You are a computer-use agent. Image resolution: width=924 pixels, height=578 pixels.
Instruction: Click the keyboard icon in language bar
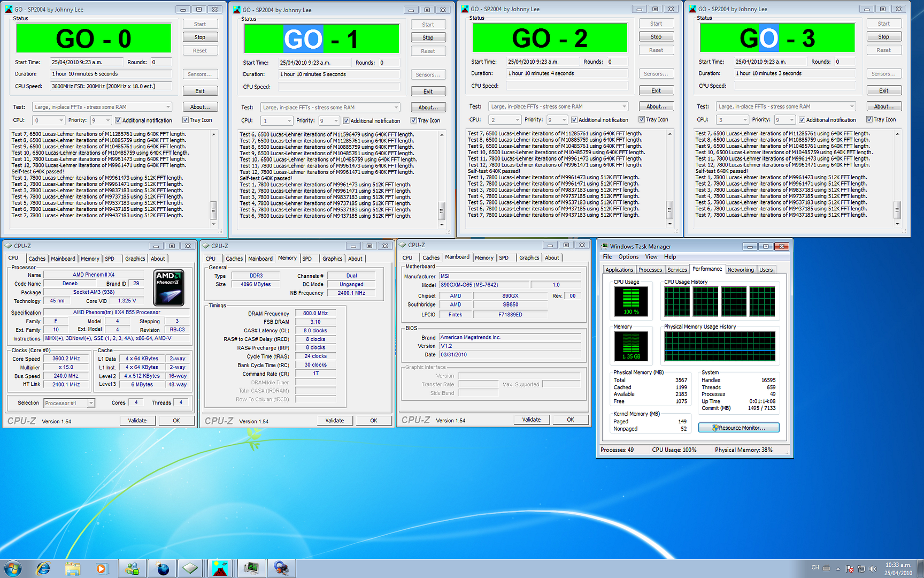826,568
